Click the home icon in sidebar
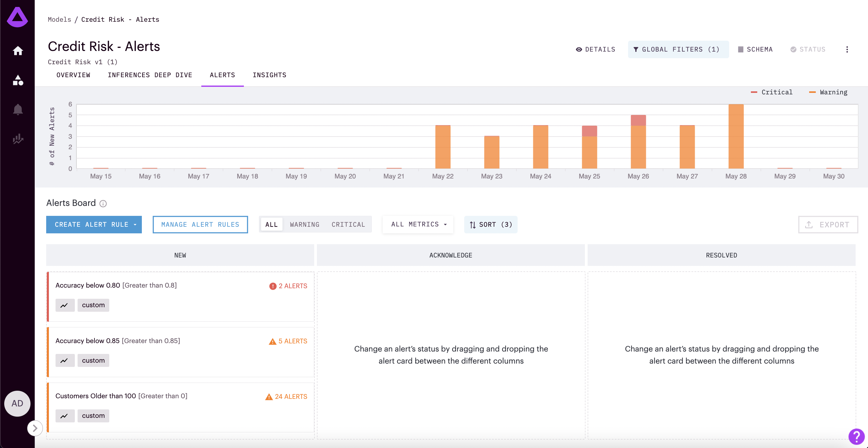 tap(18, 50)
